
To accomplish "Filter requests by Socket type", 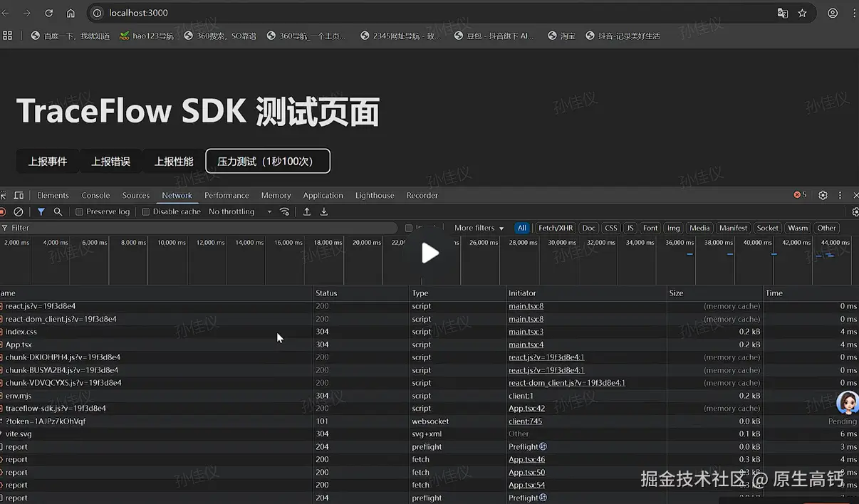I will click(768, 228).
